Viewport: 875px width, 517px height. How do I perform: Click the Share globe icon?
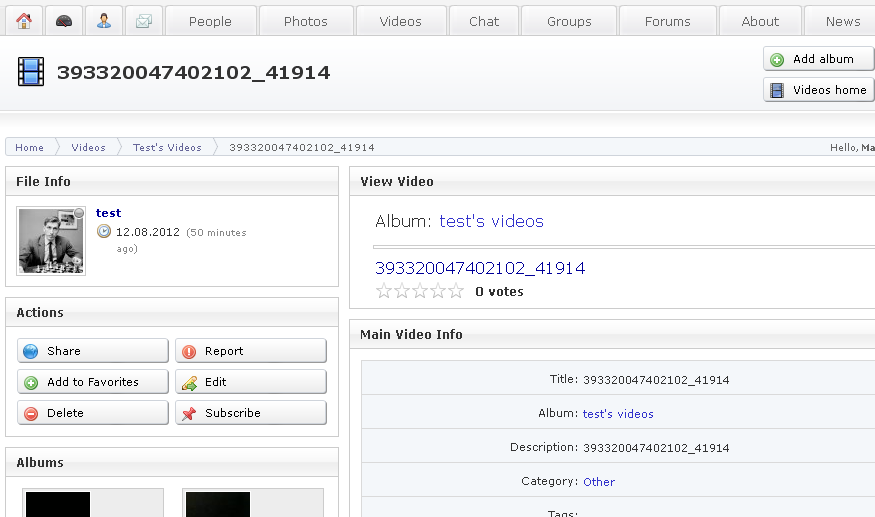[x=31, y=352]
